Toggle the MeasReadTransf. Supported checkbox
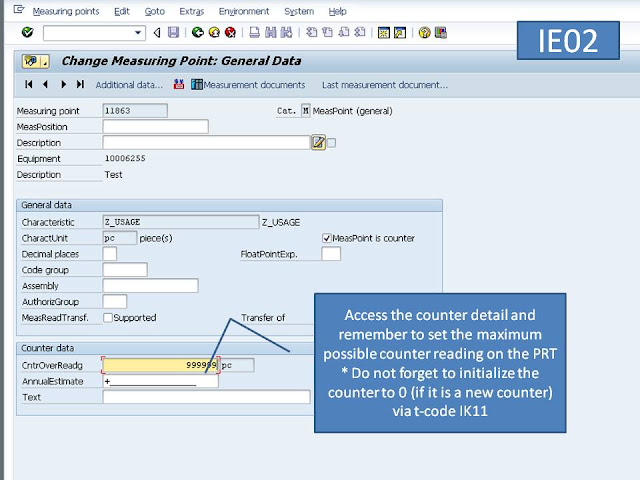 (108, 318)
